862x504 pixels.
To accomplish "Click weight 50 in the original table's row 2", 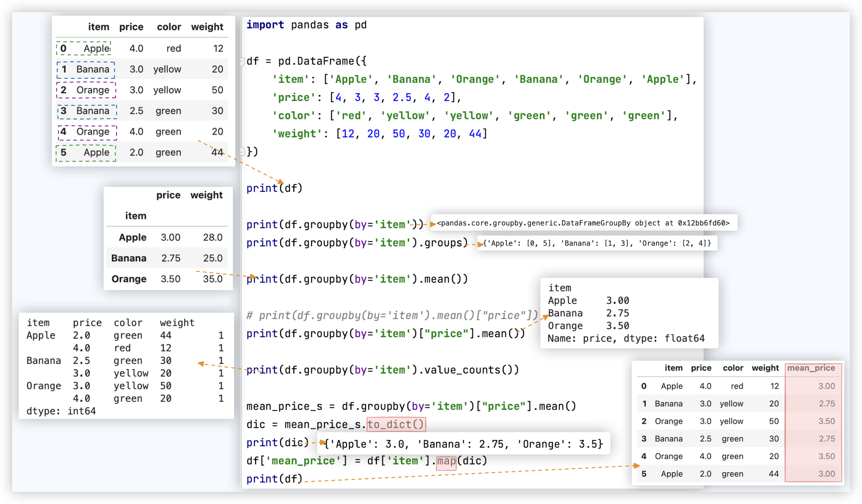I will click(x=217, y=90).
